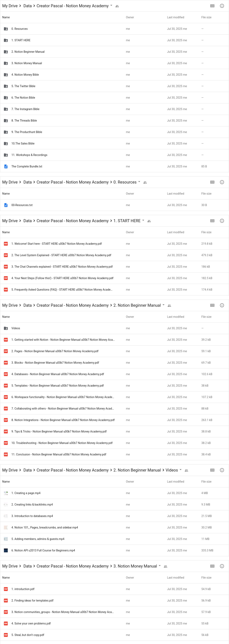Switch 2. Notion Beginner Manual listing to grid layout
The height and width of the screenshot is (644, 229).
point(212,305)
